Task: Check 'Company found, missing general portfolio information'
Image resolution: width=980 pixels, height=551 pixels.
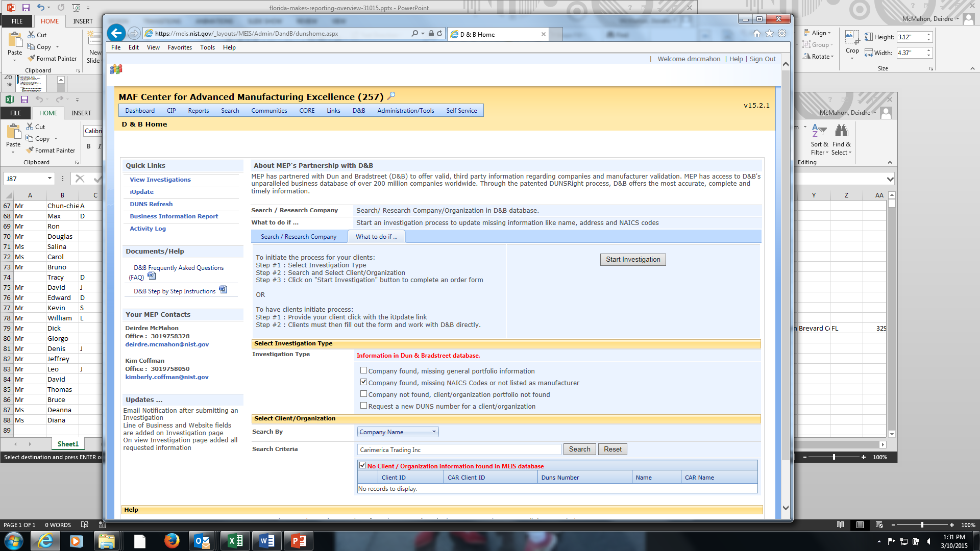Action: 363,371
